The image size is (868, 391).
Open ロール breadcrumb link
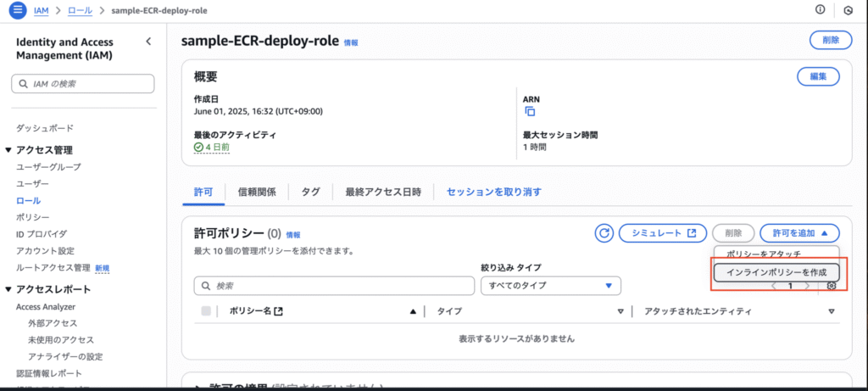(x=81, y=10)
